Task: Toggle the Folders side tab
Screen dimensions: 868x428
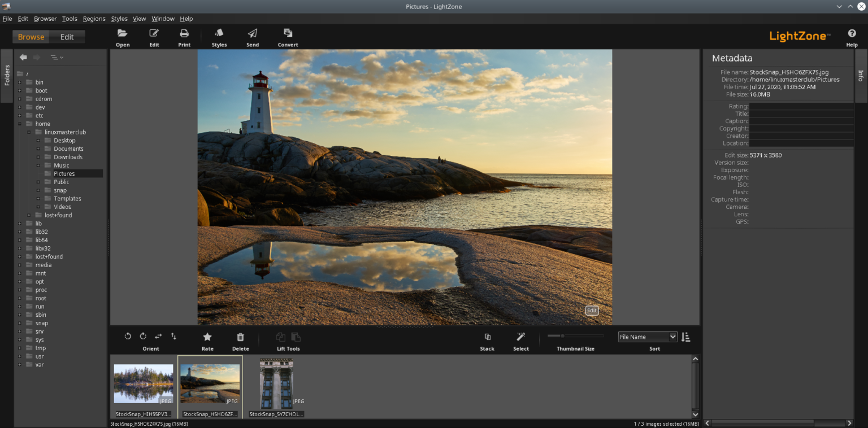Action: coord(7,76)
